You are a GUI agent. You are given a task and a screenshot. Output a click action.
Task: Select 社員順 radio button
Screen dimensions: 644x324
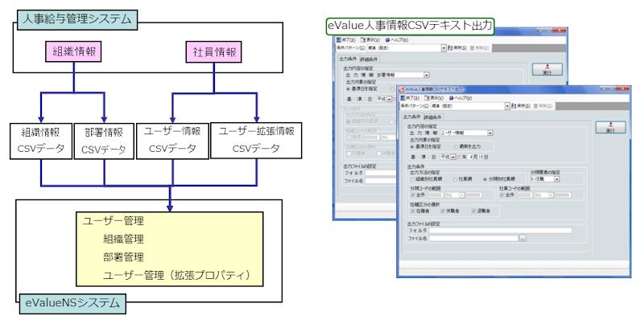pos(455,179)
